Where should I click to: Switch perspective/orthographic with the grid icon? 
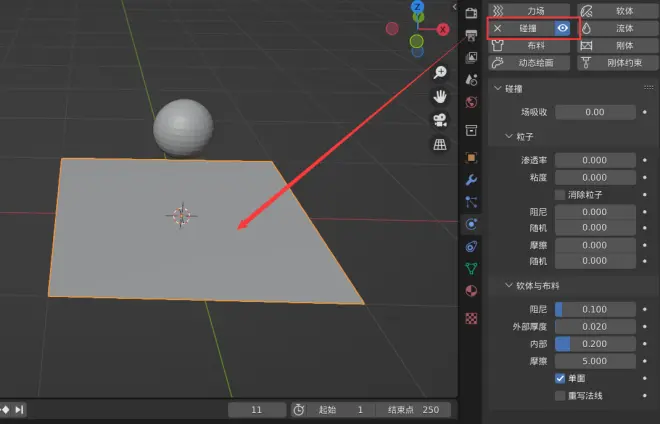440,144
